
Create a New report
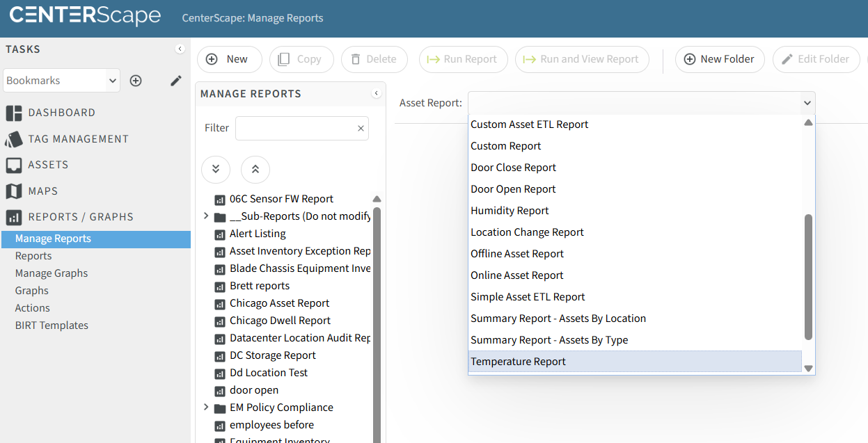[x=230, y=59]
